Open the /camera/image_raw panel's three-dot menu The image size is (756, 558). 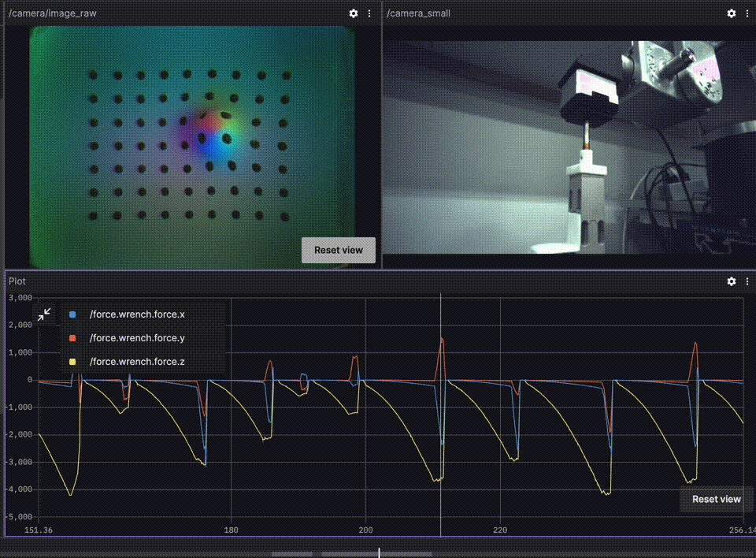(369, 13)
